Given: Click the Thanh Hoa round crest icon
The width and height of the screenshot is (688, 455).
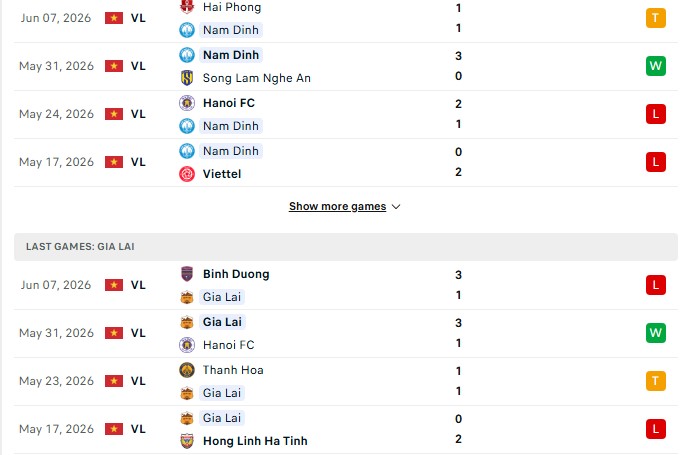Looking at the screenshot, I should point(187,370).
